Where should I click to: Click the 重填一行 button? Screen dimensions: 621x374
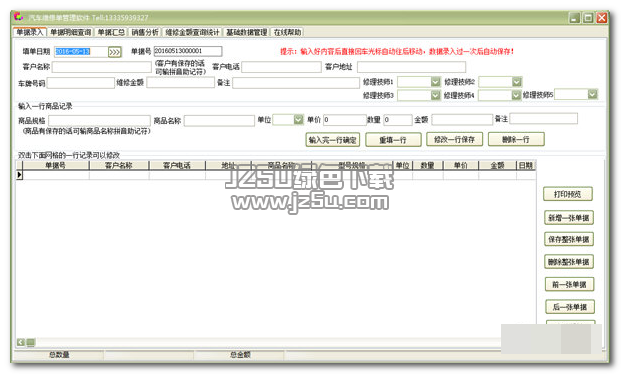(x=393, y=140)
